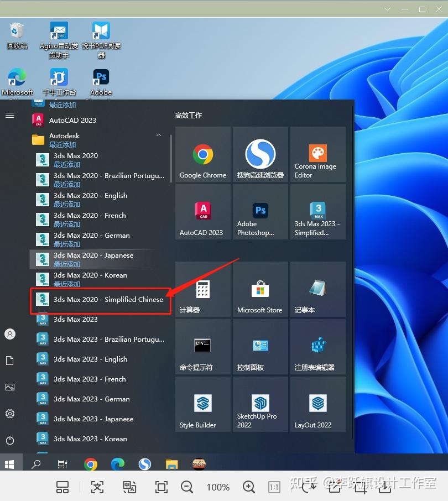
Task: Open the 命令提示符 tile
Action: point(203,347)
